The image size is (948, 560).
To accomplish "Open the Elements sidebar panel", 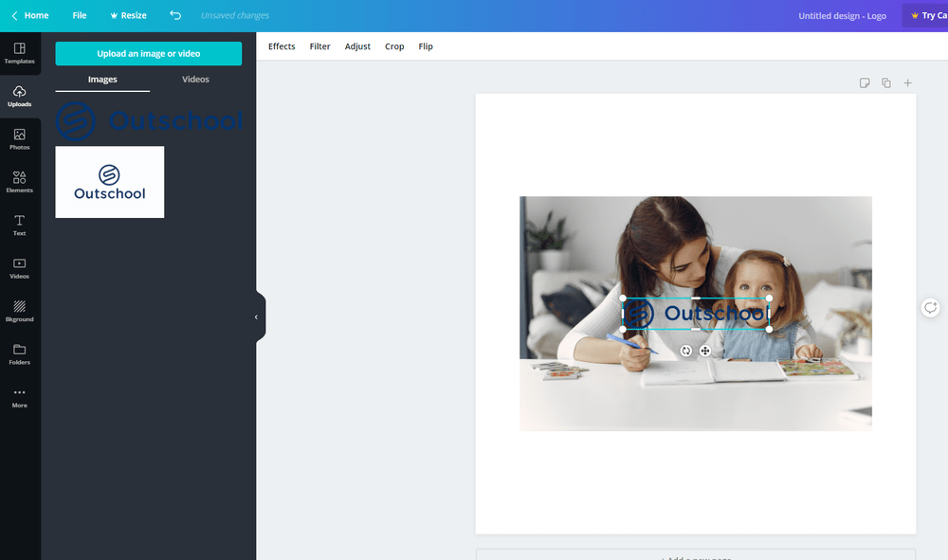I will [19, 182].
